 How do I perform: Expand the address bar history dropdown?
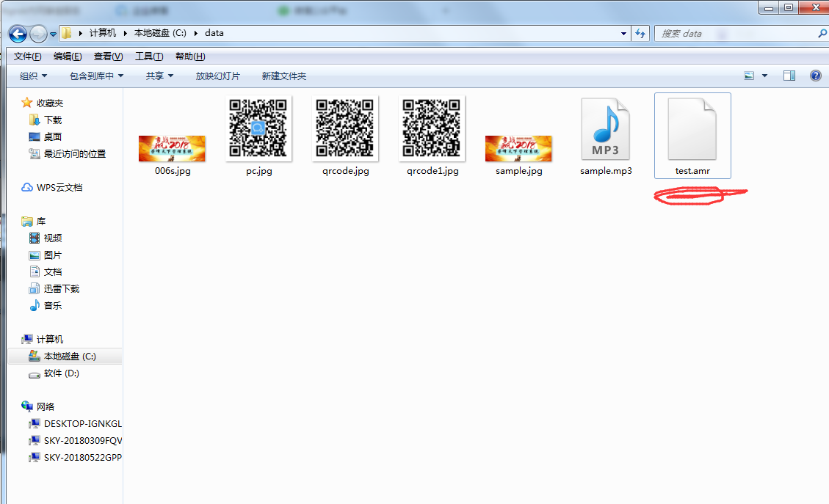click(x=624, y=33)
